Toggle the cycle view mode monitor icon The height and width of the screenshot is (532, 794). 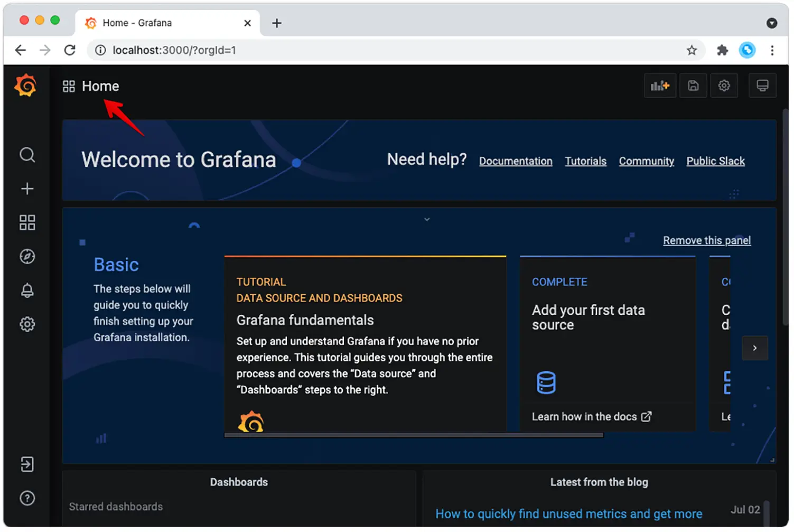point(762,86)
